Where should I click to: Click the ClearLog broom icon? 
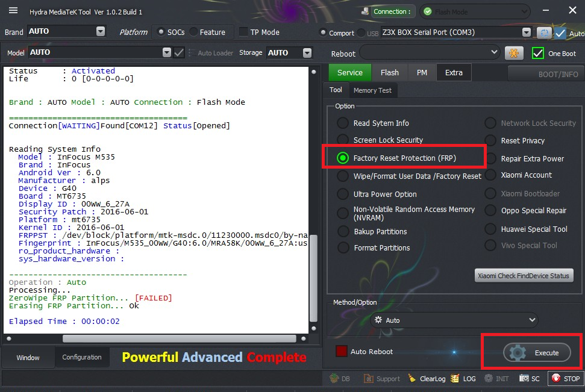tap(412, 379)
